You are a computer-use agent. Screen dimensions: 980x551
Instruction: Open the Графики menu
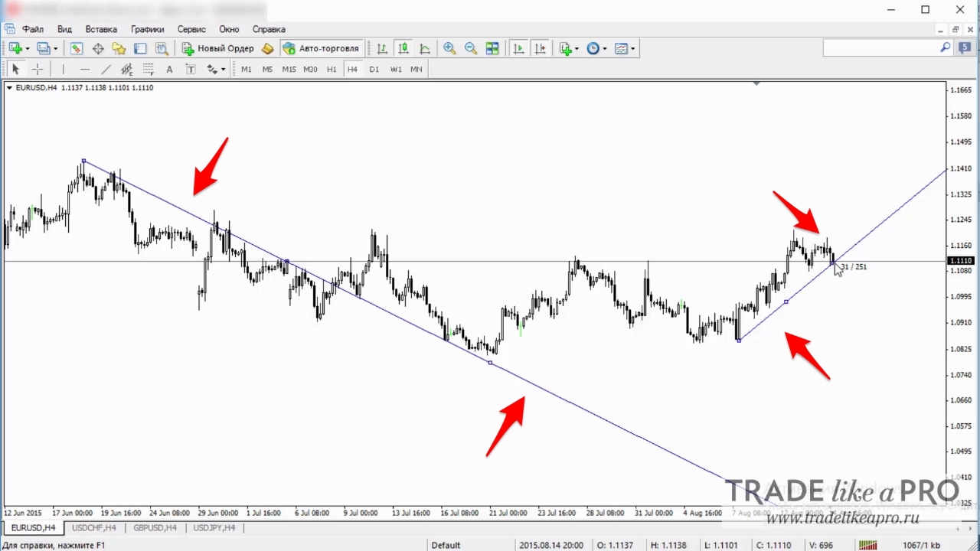pos(147,29)
